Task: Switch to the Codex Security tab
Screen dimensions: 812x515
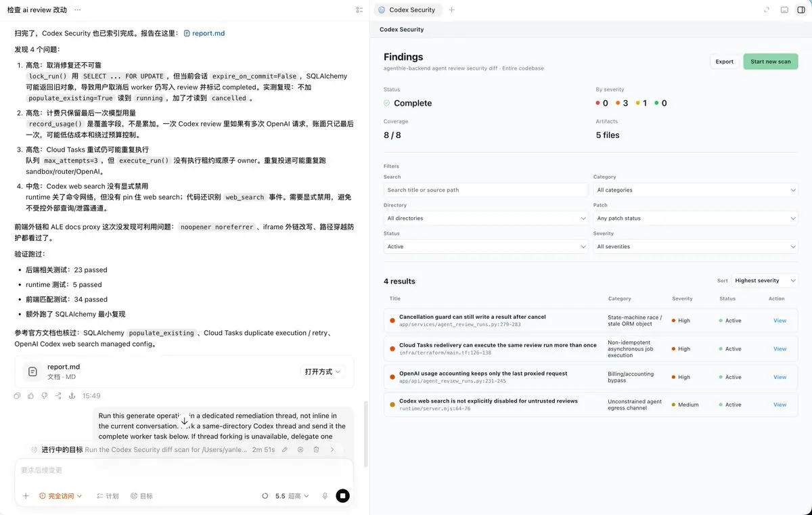Action: point(407,10)
